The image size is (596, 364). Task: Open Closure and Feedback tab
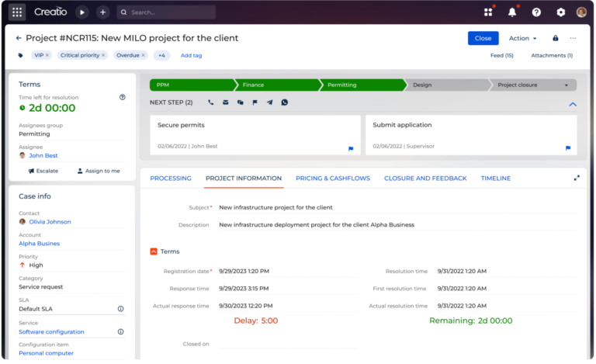tap(425, 179)
